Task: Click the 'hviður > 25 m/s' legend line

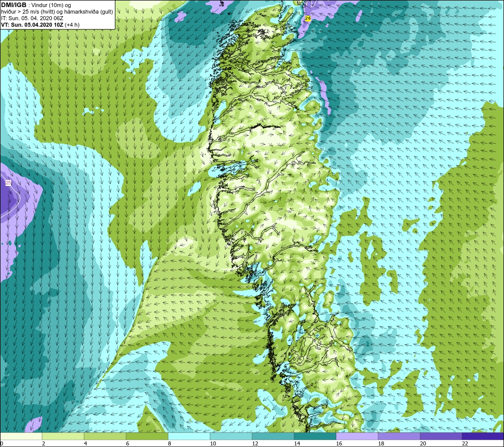Action: point(57,12)
